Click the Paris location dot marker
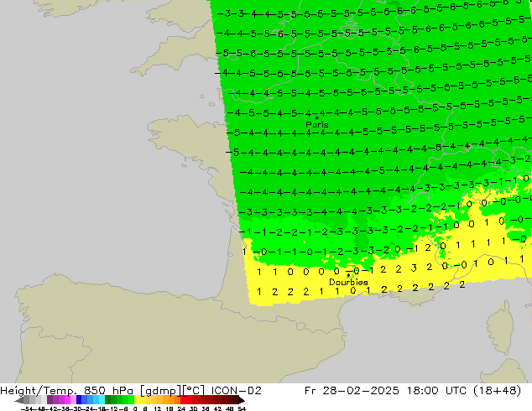Viewport: 532px width, 411px height. 317,117
